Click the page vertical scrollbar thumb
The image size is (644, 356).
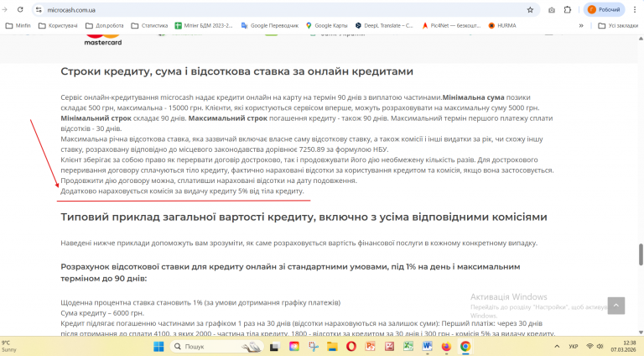click(x=641, y=254)
